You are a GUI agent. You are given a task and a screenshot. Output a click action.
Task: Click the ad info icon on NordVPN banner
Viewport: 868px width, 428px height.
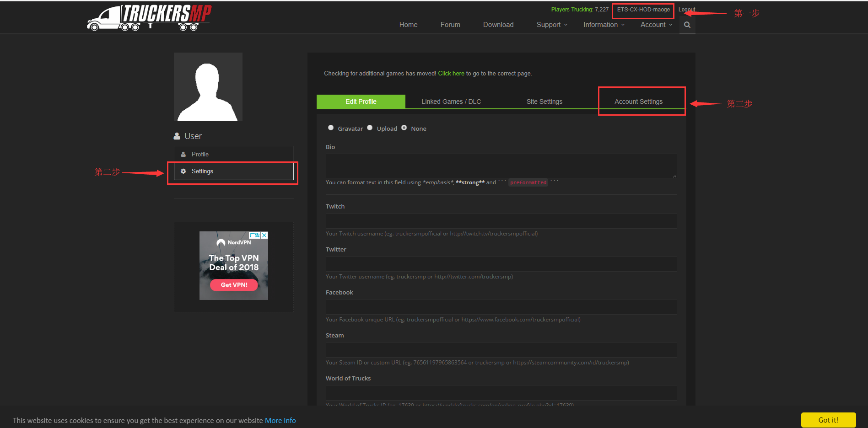tap(255, 235)
